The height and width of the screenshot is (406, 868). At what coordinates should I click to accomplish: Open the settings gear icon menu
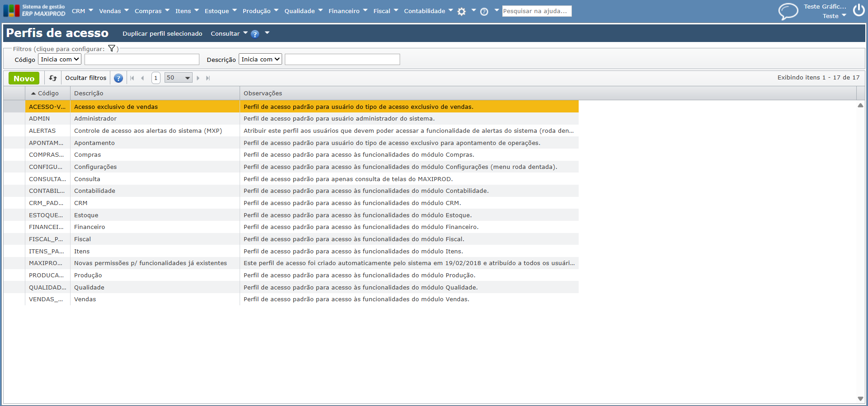[x=462, y=12]
